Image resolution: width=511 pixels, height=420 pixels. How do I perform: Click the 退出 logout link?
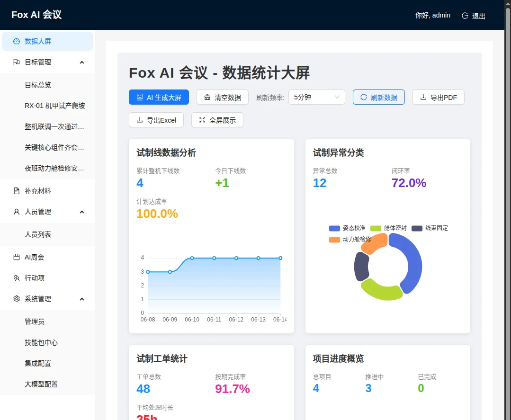[x=474, y=16]
